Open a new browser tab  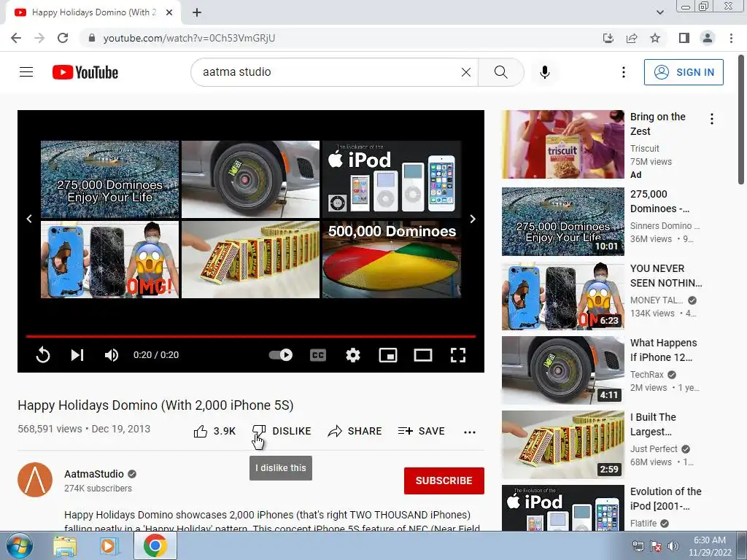[197, 12]
